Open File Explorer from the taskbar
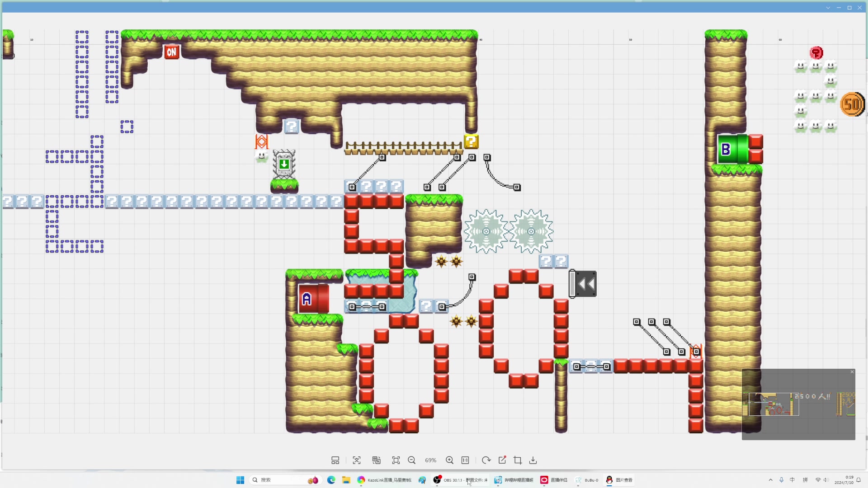 click(x=346, y=480)
